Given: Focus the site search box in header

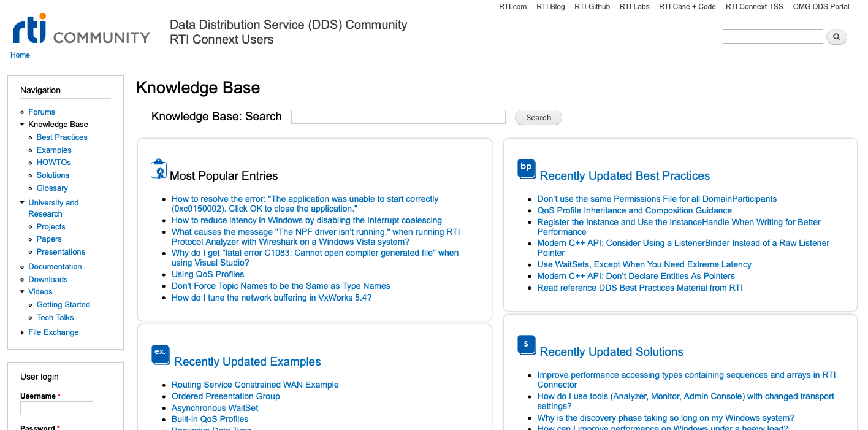Looking at the screenshot, I should [x=773, y=37].
